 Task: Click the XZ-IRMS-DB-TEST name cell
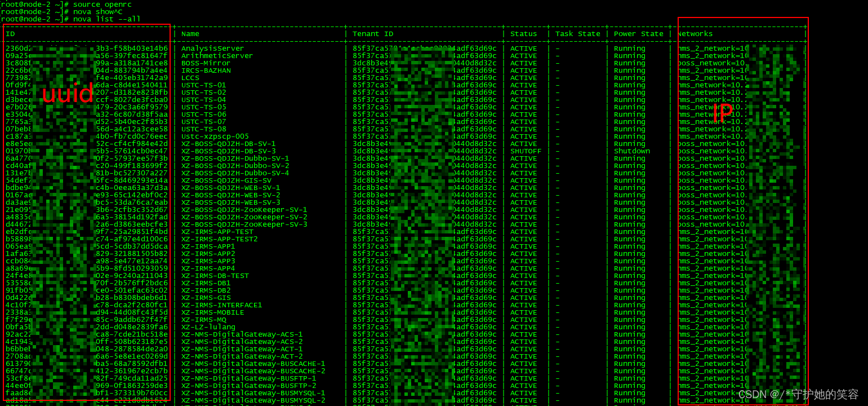pos(215,276)
